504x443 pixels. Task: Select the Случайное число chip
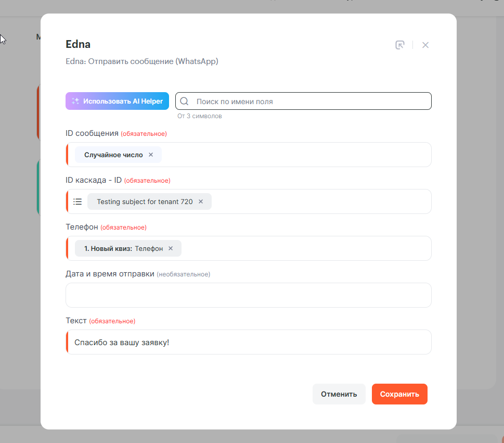coord(113,155)
